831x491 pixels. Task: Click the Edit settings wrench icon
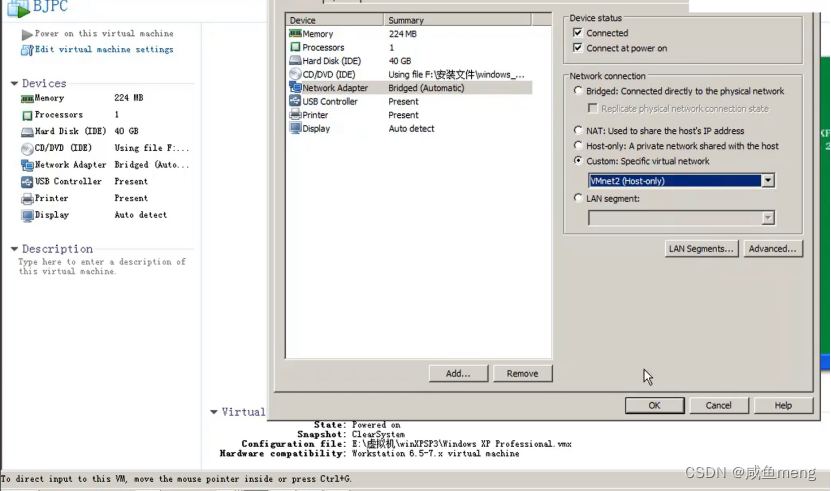pos(27,50)
